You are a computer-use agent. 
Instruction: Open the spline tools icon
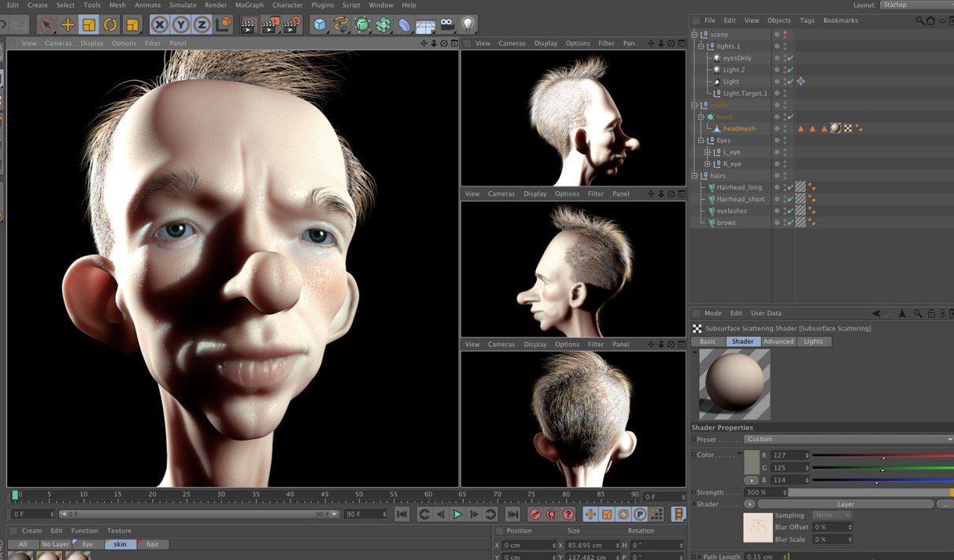click(341, 25)
